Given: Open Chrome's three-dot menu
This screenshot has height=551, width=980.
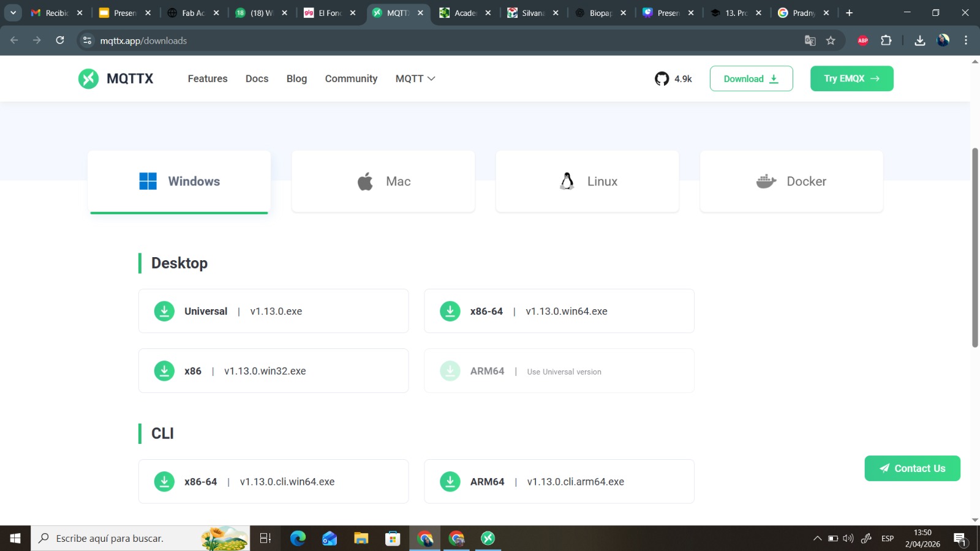Looking at the screenshot, I should [x=966, y=40].
